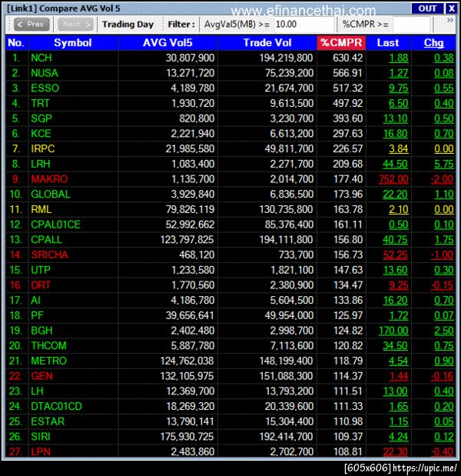Click AVG Vol5 value 175,930,725 for SIRI
Image resolution: width=461 pixels, height=476 pixels.
[x=187, y=437]
